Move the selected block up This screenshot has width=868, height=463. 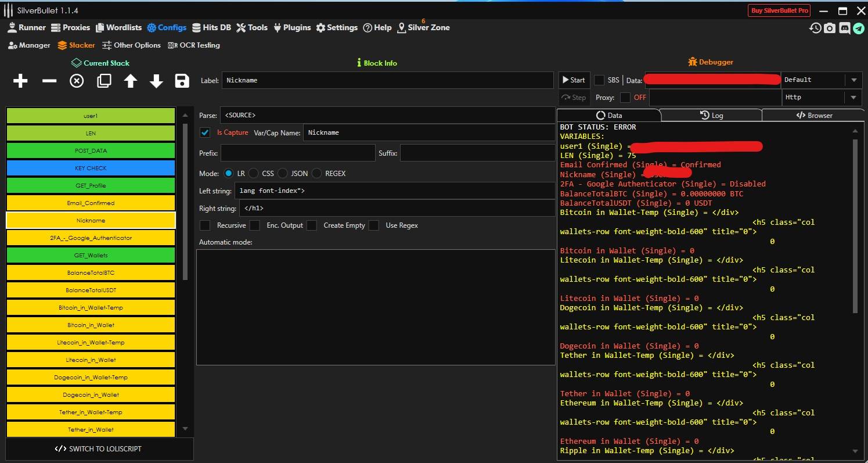coord(131,81)
